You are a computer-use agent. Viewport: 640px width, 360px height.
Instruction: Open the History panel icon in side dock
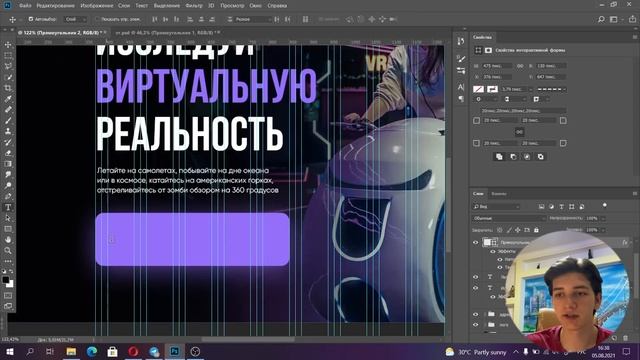pyautogui.click(x=461, y=41)
